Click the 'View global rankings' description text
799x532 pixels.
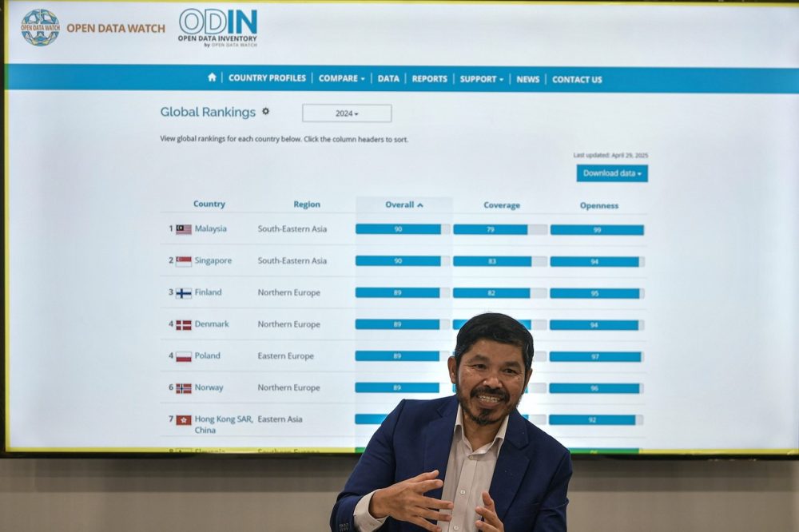tap(284, 139)
